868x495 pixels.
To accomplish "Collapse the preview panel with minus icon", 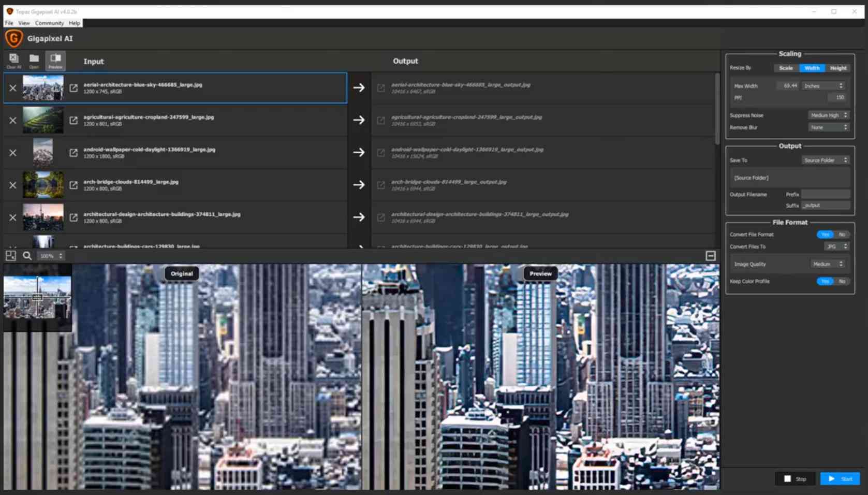I will pyautogui.click(x=711, y=256).
